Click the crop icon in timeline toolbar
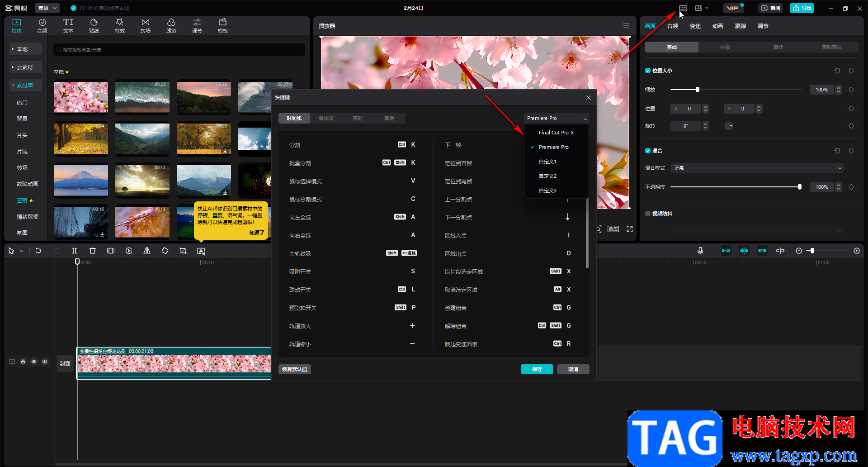The height and width of the screenshot is (467, 868). click(x=183, y=251)
